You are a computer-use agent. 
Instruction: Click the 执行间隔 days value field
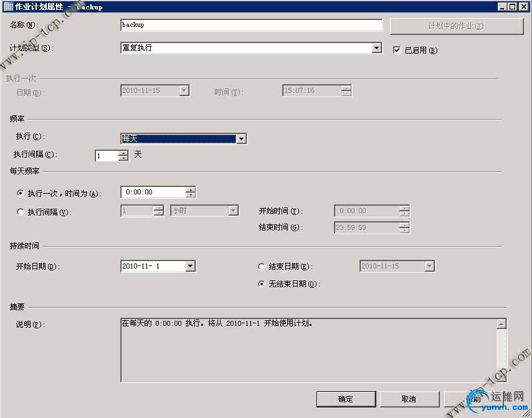point(107,156)
